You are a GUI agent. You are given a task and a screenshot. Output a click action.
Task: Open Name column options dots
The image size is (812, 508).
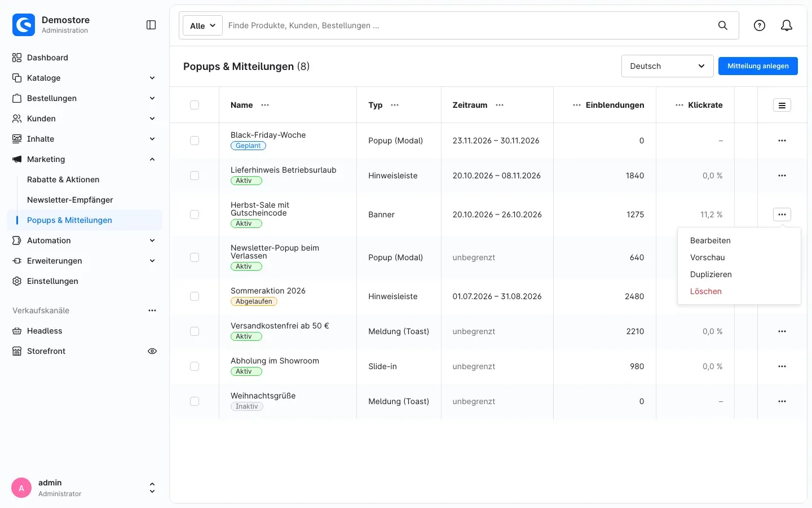tap(265, 105)
